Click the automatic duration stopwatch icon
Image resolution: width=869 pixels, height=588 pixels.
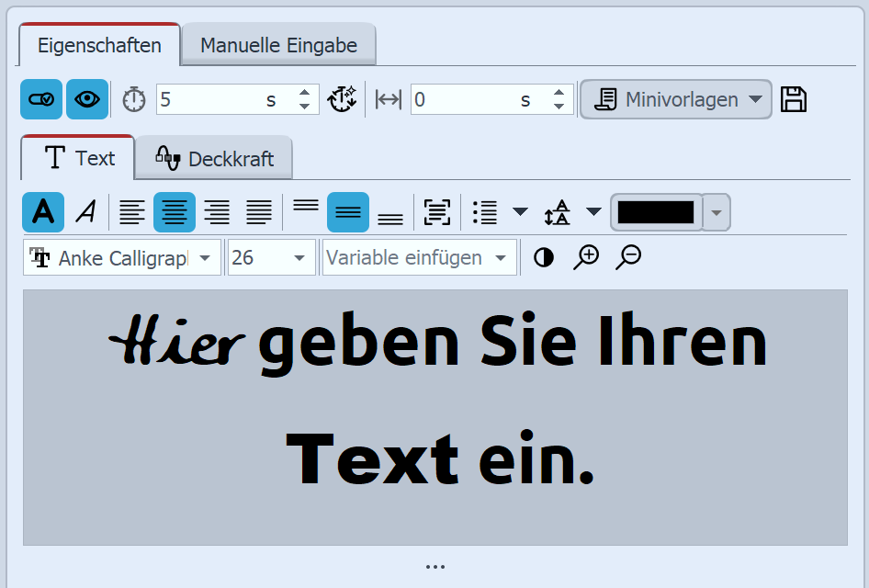[x=342, y=99]
